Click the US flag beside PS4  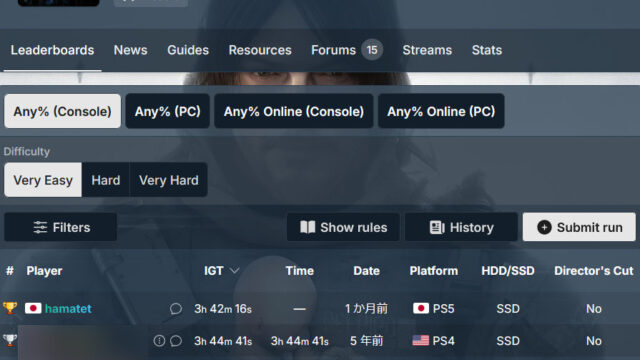point(421,340)
